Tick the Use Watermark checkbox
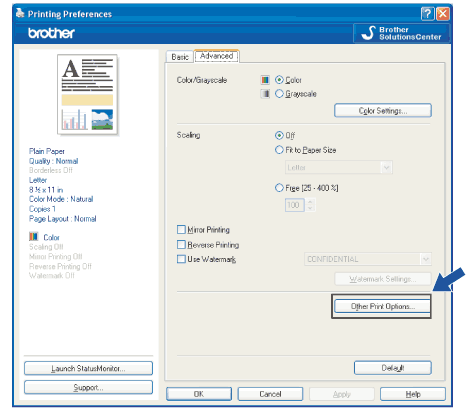 point(181,259)
